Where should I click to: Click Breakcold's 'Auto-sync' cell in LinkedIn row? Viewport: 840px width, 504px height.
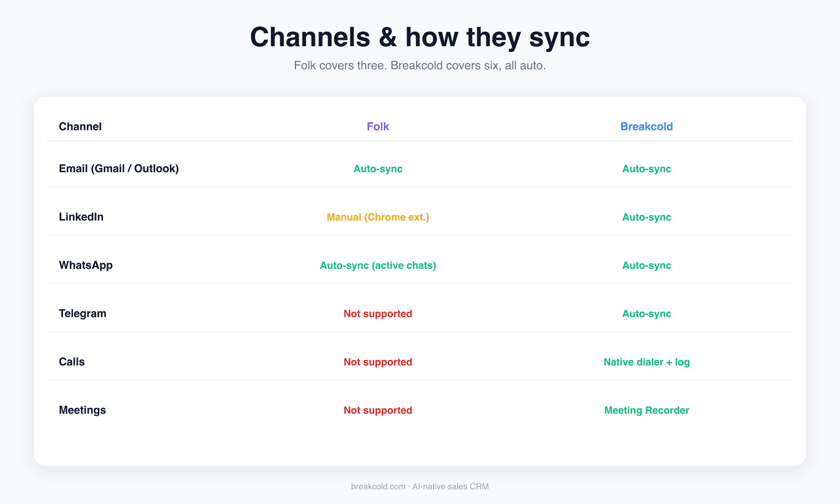click(x=647, y=217)
